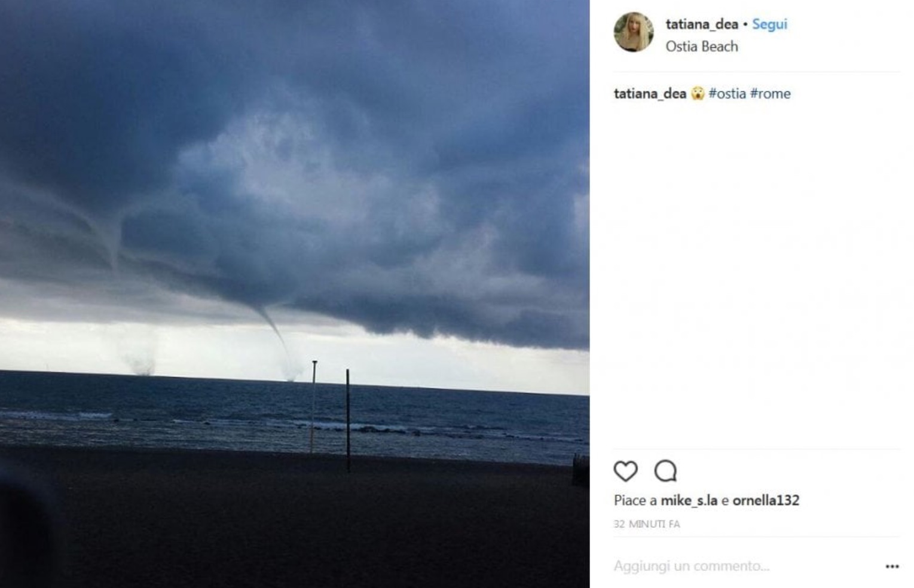Open the three-dot more options menu
Screen dimensions: 914x588
892,566
